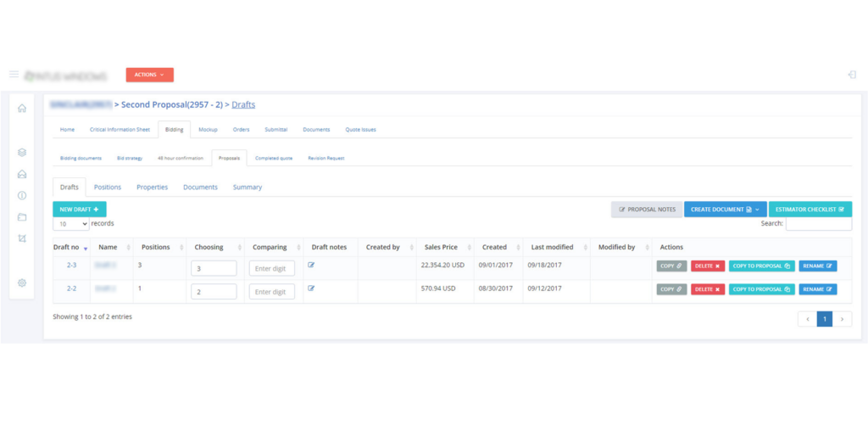Click the New Draft button
Screen dimensions: 868x431
click(x=80, y=209)
